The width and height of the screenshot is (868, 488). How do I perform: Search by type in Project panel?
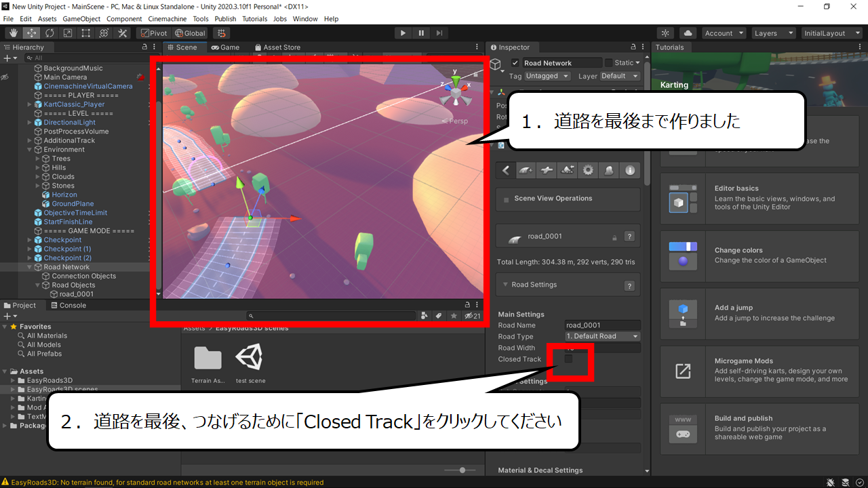pos(425,316)
